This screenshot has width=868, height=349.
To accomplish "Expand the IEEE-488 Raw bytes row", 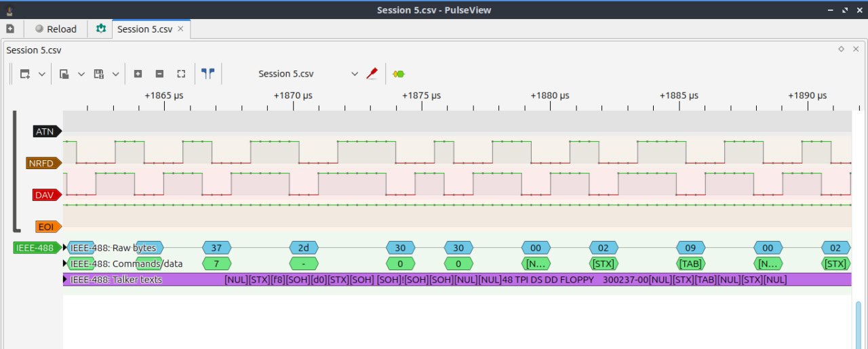I will point(66,248).
